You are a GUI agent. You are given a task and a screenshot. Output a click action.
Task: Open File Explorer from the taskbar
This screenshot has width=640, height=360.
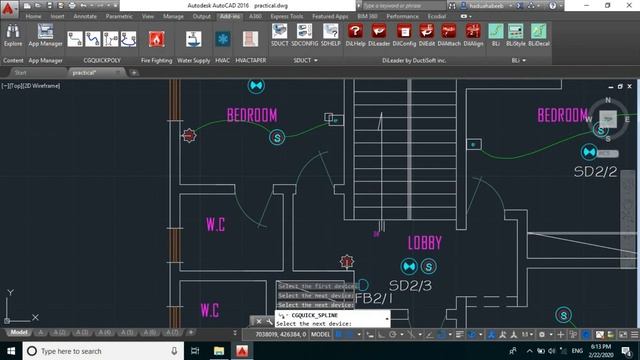click(219, 351)
